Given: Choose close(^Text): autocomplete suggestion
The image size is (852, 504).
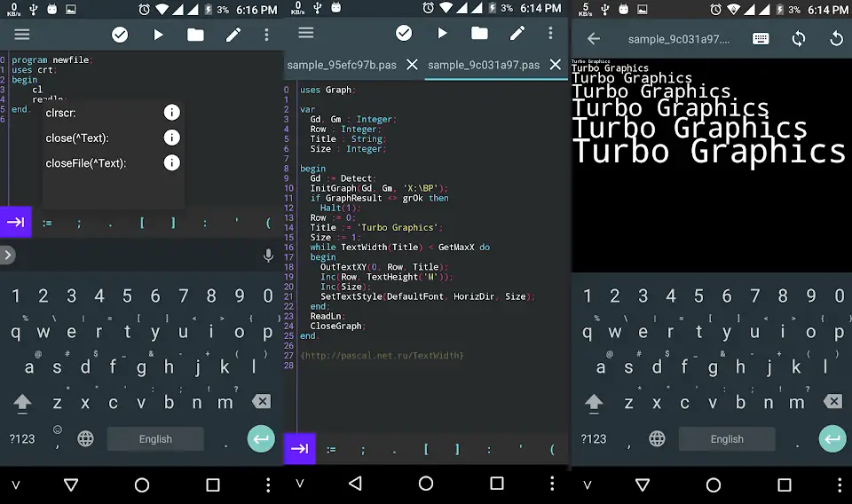Looking at the screenshot, I should point(77,138).
